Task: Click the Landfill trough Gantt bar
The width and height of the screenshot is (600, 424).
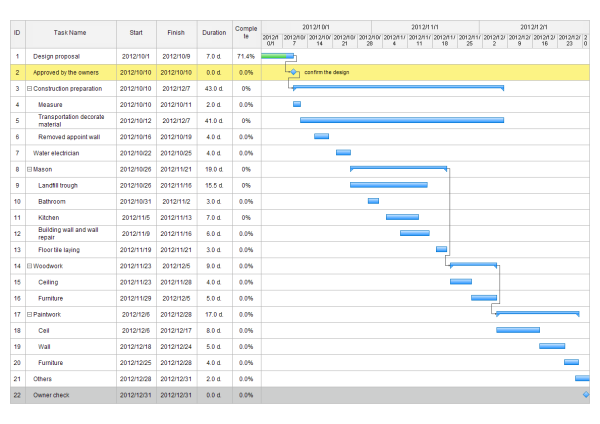Action: [388, 185]
